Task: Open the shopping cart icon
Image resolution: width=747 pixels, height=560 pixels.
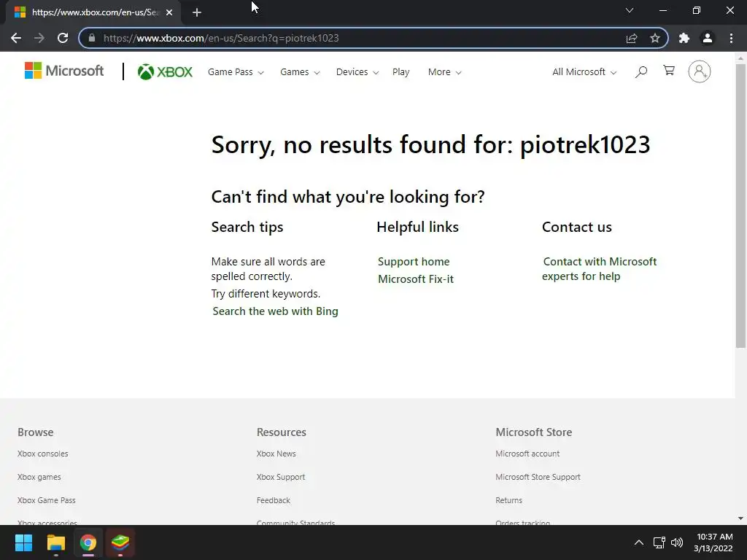Action: pyautogui.click(x=669, y=71)
